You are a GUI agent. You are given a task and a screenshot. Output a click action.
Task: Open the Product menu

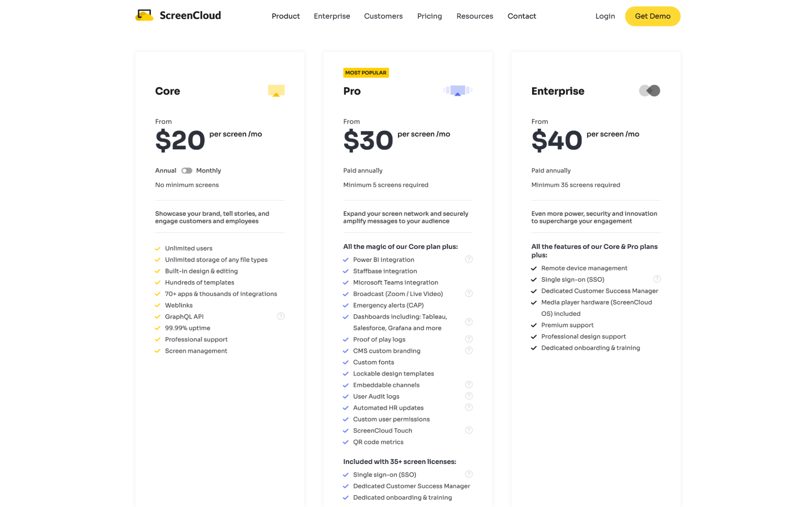286,16
